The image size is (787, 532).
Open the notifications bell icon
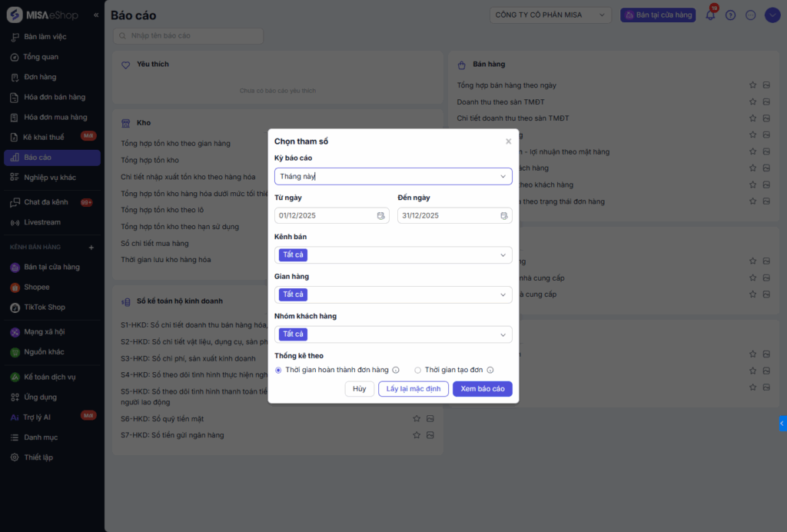pos(710,15)
